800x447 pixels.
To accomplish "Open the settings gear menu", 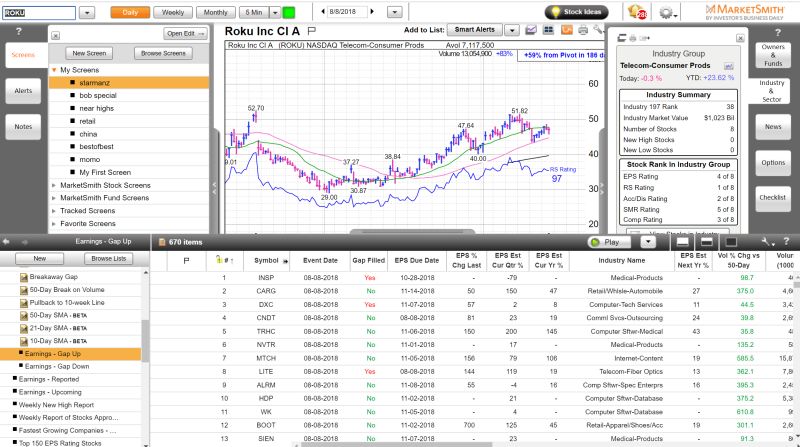I will click(x=666, y=12).
